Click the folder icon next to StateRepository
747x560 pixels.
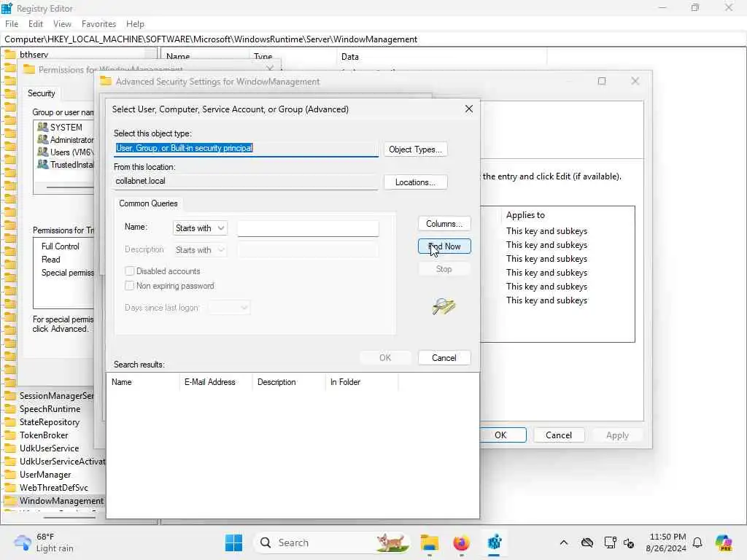point(9,422)
